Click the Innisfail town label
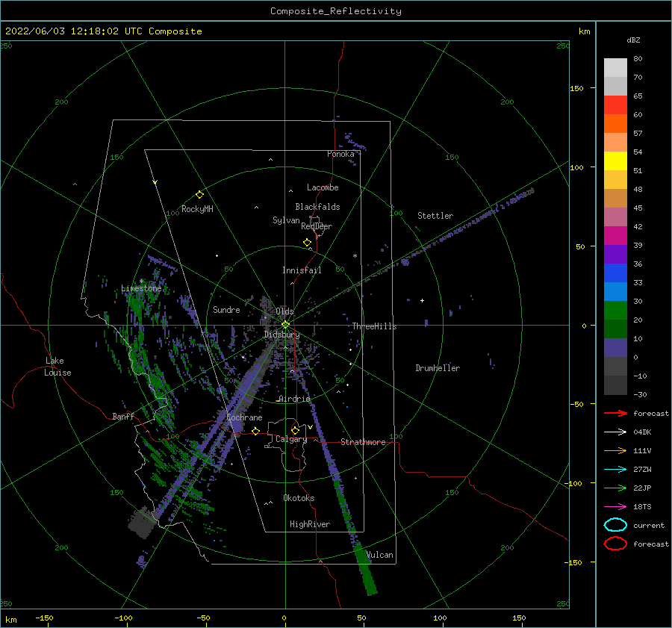Viewport: 672px width, 628px height. point(302,270)
